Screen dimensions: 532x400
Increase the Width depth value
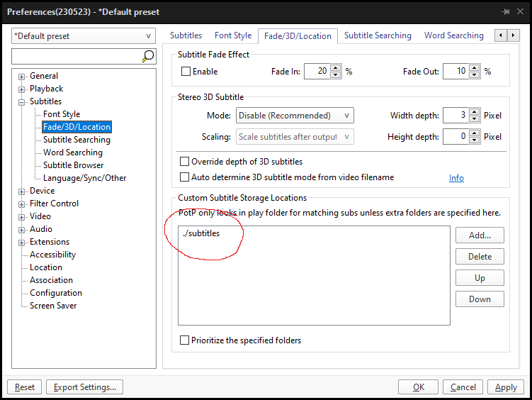tap(475, 112)
